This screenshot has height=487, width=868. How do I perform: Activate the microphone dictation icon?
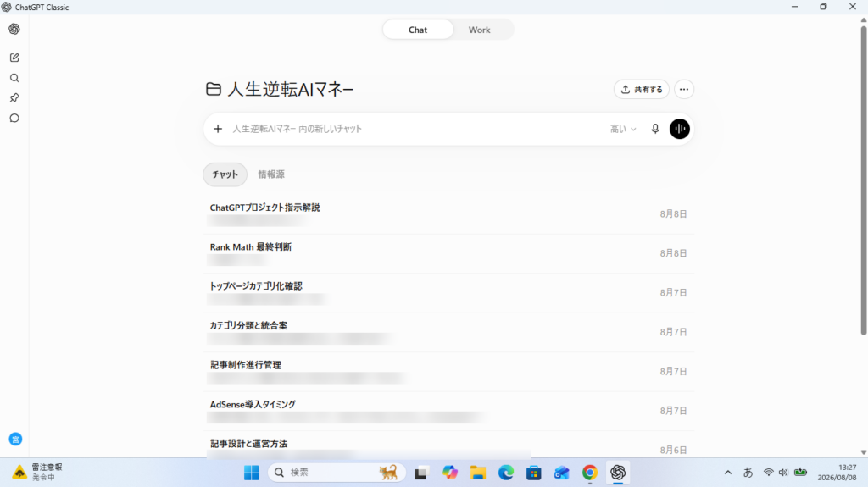(655, 129)
